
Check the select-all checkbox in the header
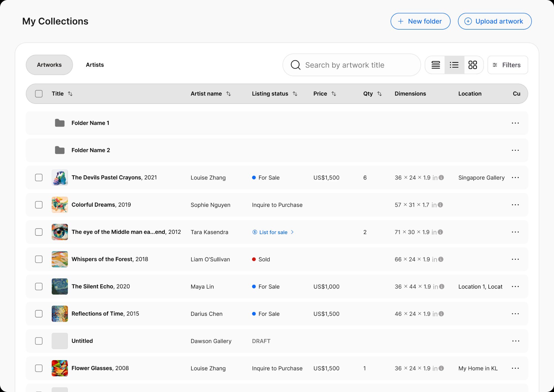point(39,94)
